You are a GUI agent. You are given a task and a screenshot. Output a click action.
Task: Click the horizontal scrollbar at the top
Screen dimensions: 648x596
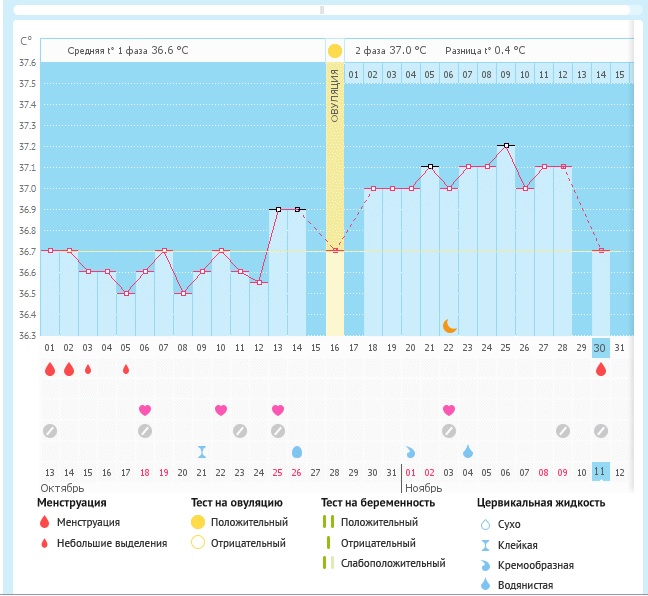322,10
